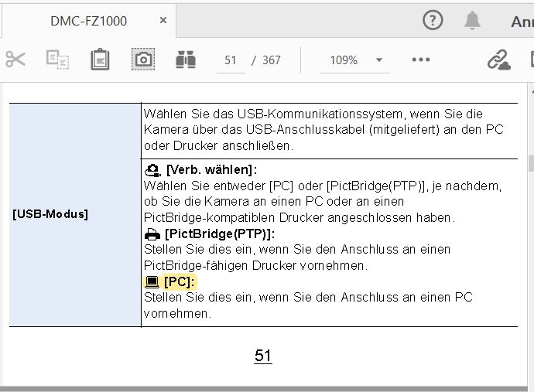Image resolution: width=534 pixels, height=392 pixels.
Task: Close the DMC-FZ1000 tab
Action: point(163,20)
